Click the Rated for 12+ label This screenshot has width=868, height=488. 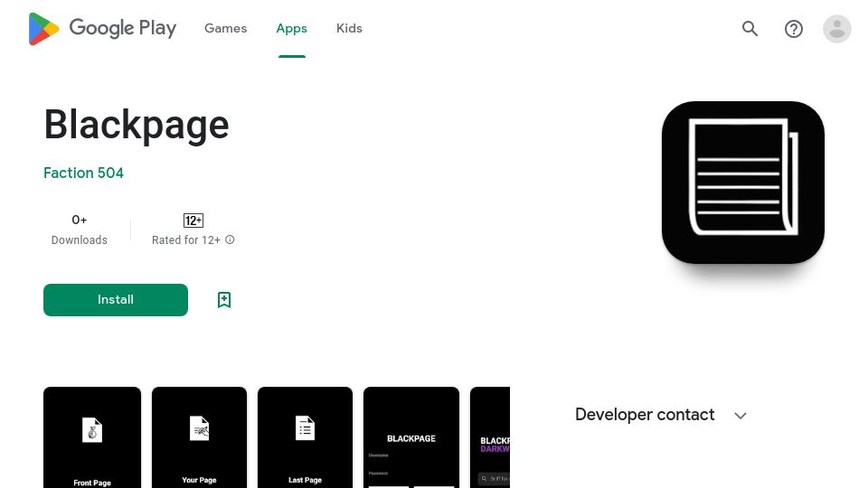click(186, 240)
